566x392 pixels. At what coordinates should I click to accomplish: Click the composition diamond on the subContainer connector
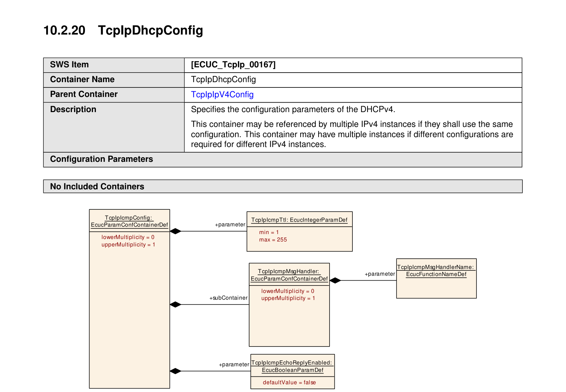176,305
